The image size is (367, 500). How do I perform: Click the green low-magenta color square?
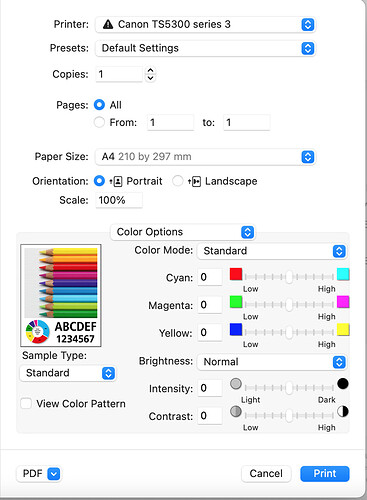click(236, 302)
